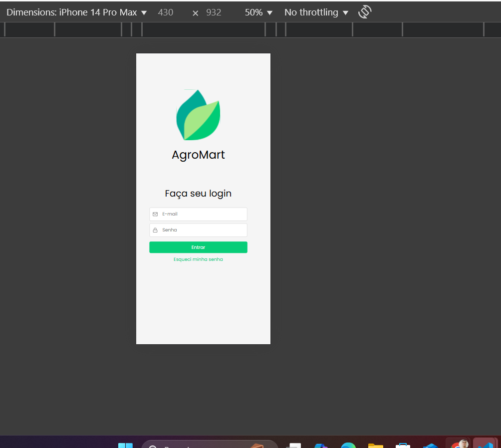Viewport: 501px width, 448px height.
Task: Focus the Senha password field
Action: point(198,230)
